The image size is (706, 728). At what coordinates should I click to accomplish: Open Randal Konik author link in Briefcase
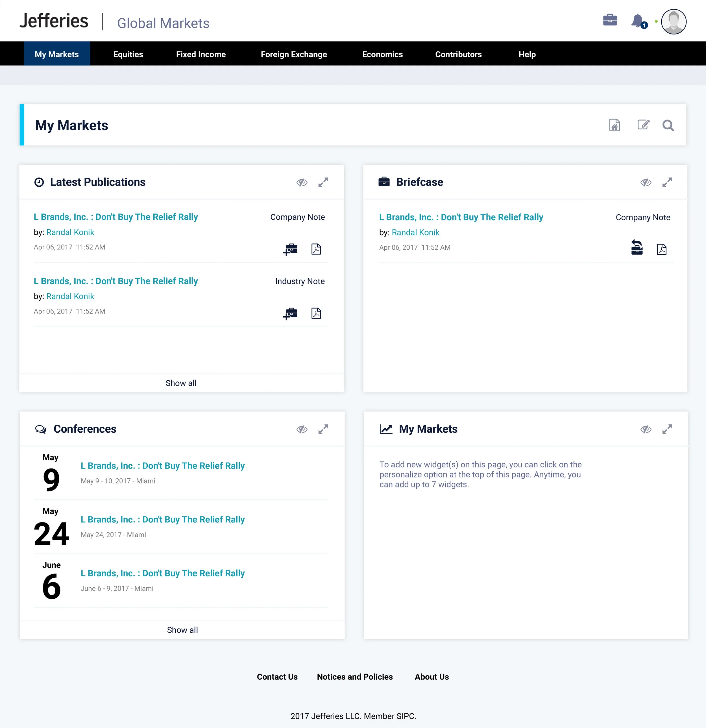[x=415, y=232]
